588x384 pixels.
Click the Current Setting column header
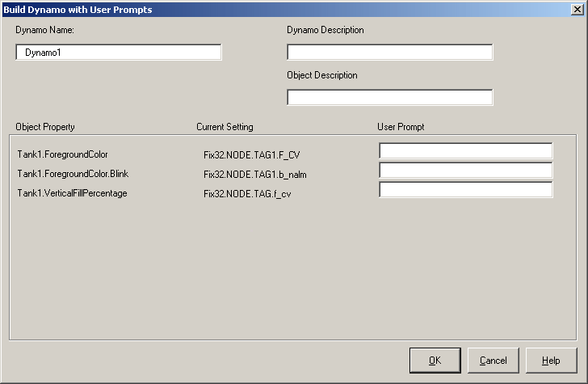click(x=225, y=127)
